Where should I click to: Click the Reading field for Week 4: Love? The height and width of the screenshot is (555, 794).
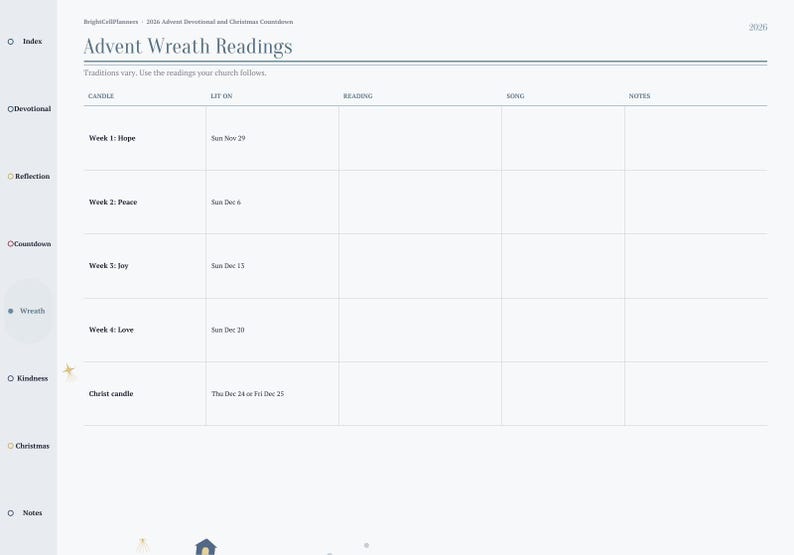pyautogui.click(x=420, y=330)
